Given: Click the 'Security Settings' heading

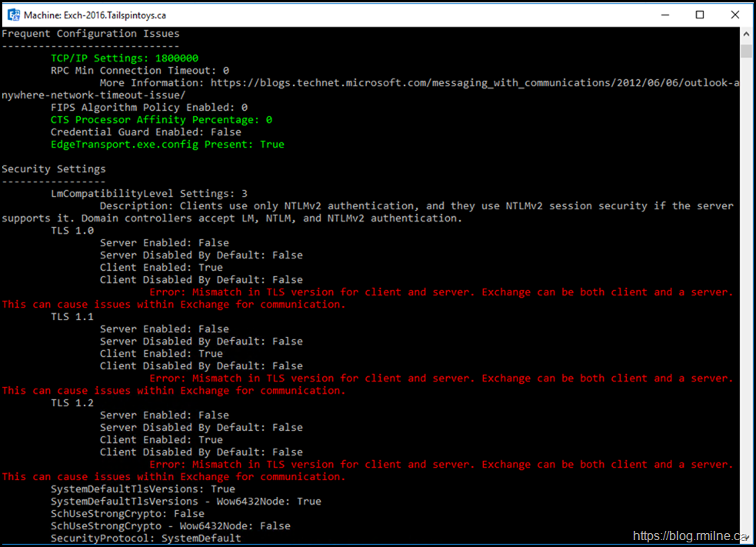Looking at the screenshot, I should pos(54,169).
